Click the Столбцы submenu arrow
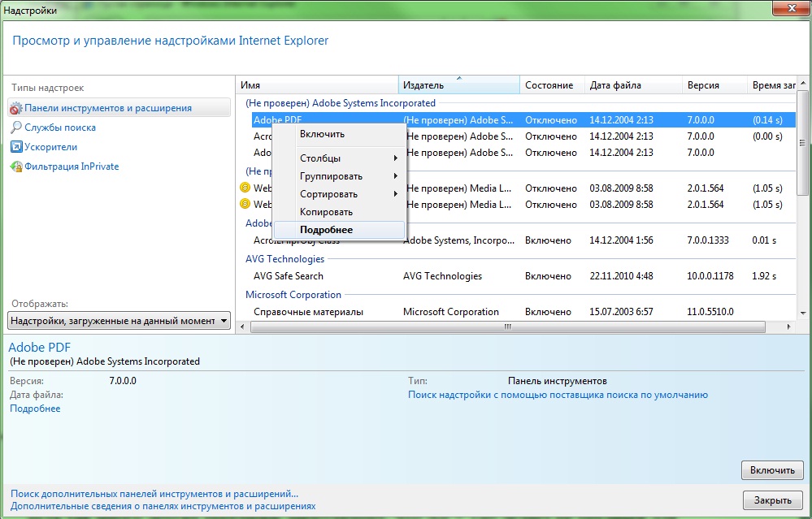The image size is (812, 519). click(x=395, y=158)
